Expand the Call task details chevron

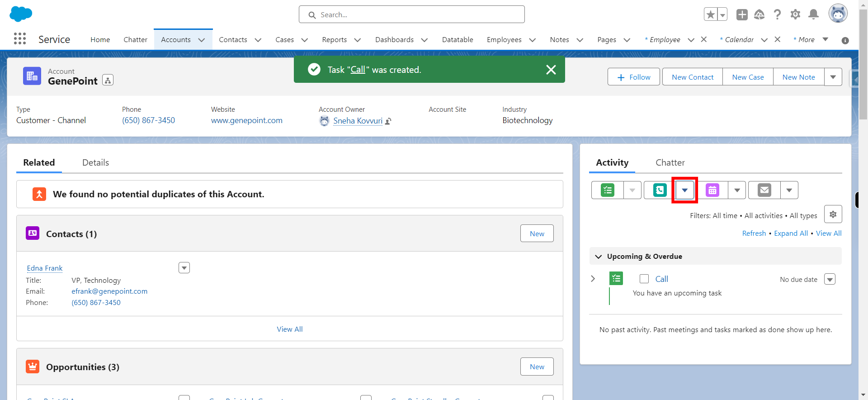point(593,279)
